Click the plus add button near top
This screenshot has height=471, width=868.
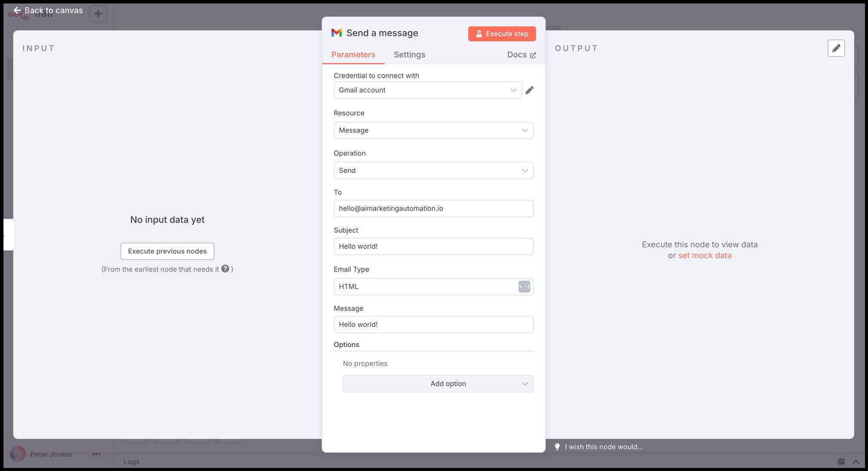tap(98, 14)
